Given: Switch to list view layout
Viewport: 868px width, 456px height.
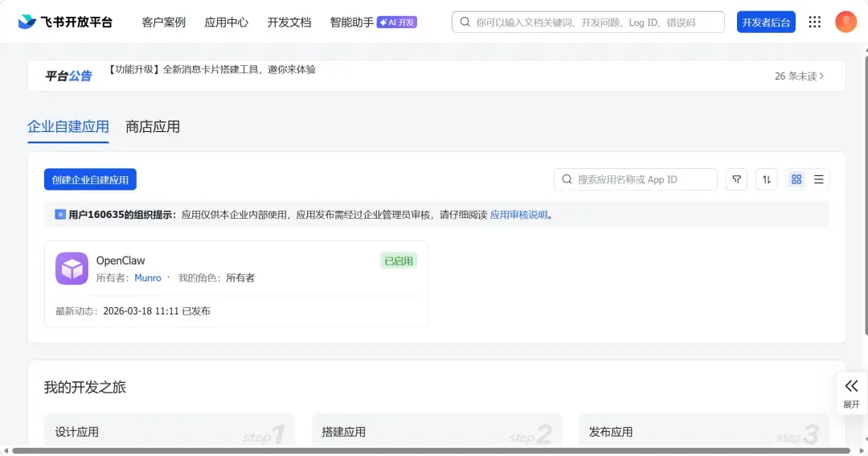Looking at the screenshot, I should (818, 179).
